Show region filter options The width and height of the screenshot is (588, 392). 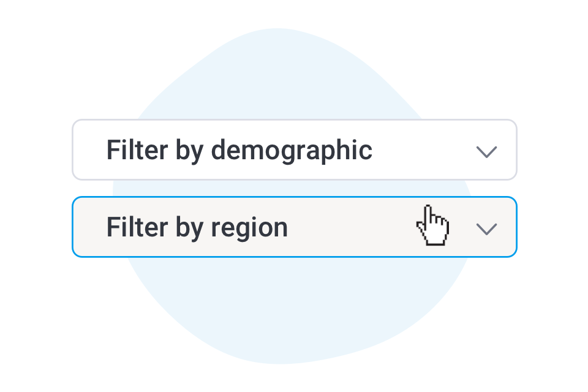point(294,227)
